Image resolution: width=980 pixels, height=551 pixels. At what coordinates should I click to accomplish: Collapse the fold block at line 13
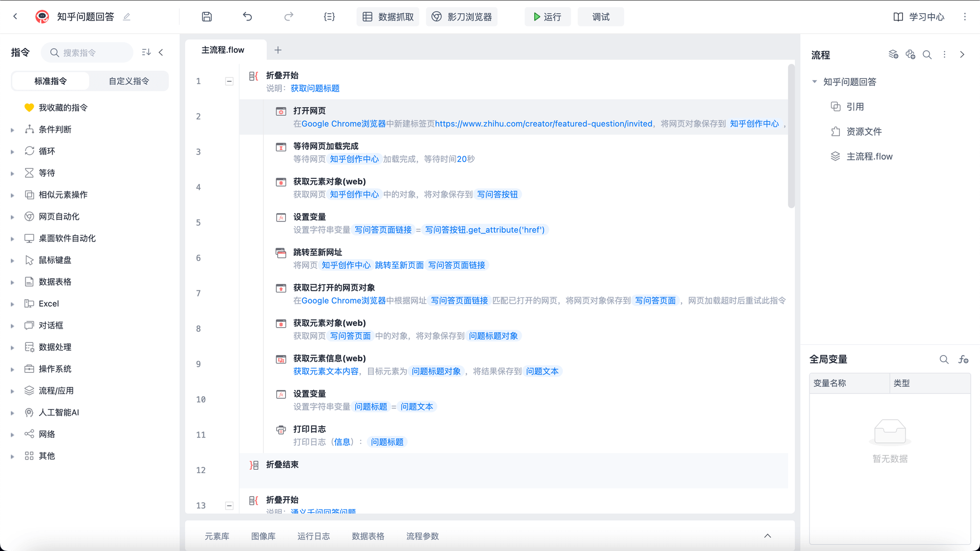tap(229, 505)
